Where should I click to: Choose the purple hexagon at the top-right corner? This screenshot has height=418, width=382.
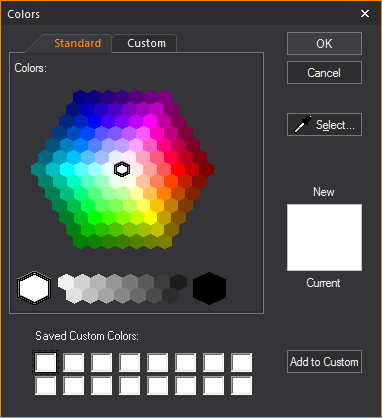[164, 97]
